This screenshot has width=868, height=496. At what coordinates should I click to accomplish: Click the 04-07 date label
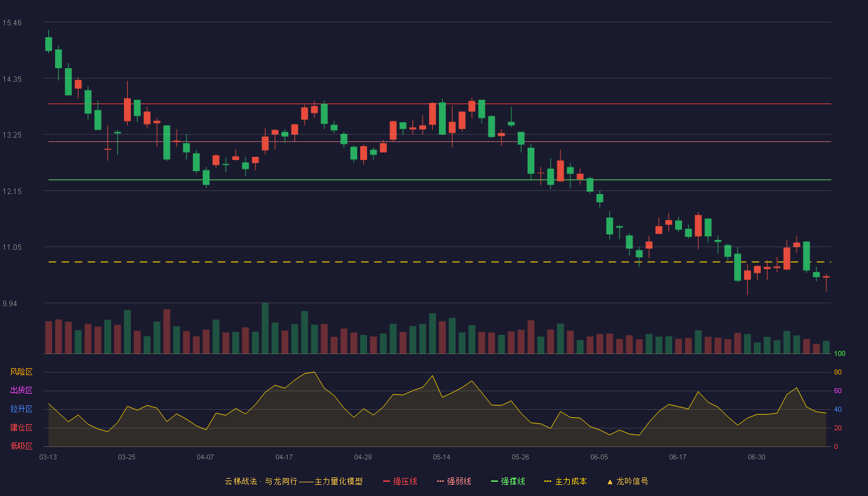coord(205,457)
